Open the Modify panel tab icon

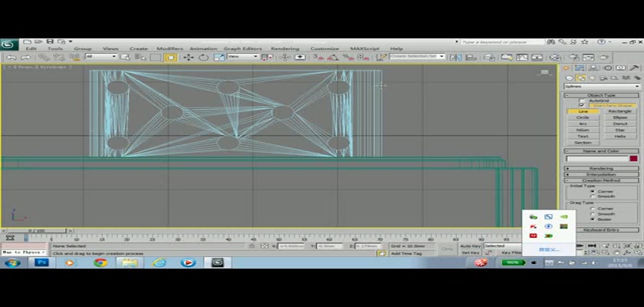pos(580,68)
